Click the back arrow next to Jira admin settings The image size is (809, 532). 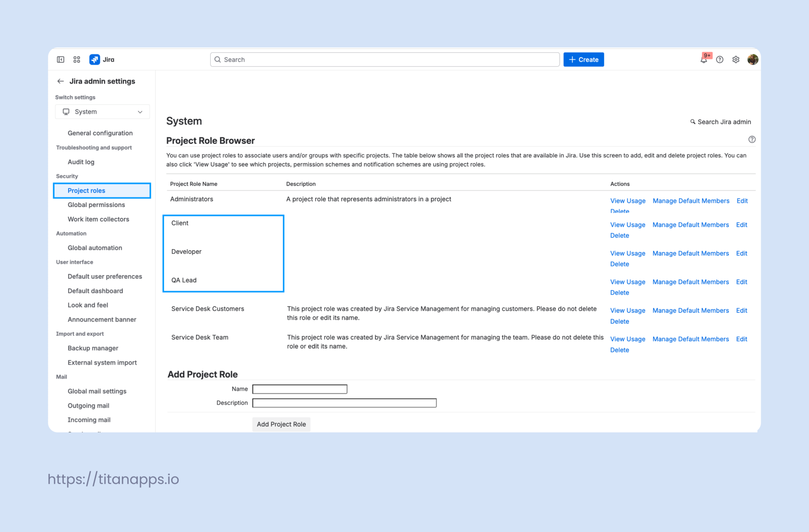pos(60,81)
